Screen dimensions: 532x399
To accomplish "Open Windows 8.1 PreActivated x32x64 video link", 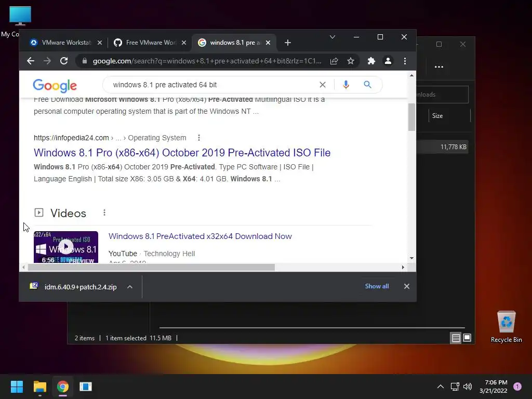I will click(200, 236).
